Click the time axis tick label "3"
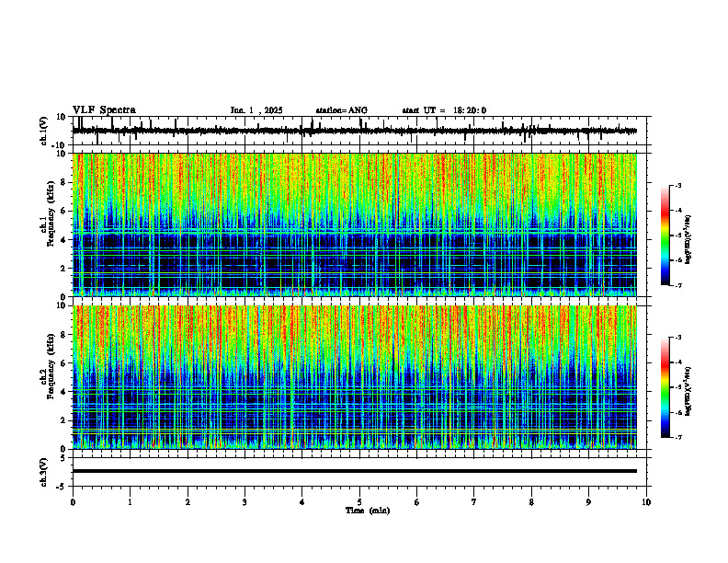The image size is (728, 563). click(x=245, y=502)
